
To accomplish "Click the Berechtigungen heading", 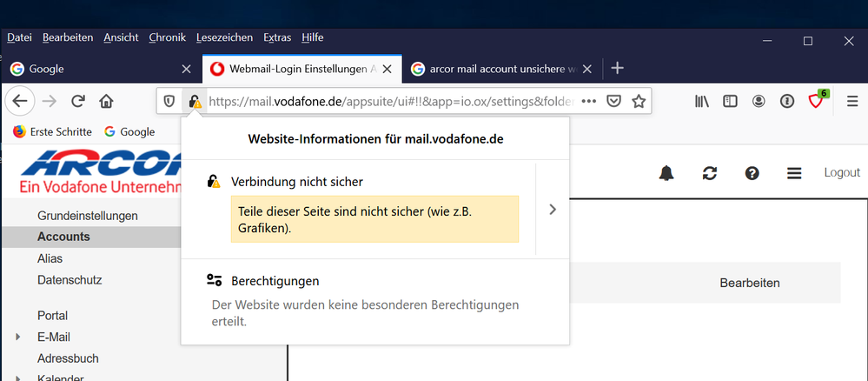I will coord(275,281).
